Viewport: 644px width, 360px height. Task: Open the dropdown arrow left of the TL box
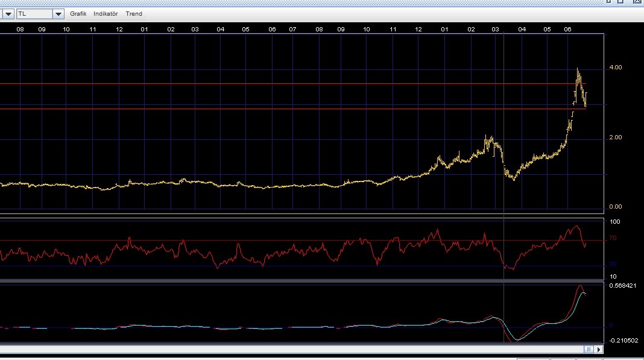tap(8, 14)
